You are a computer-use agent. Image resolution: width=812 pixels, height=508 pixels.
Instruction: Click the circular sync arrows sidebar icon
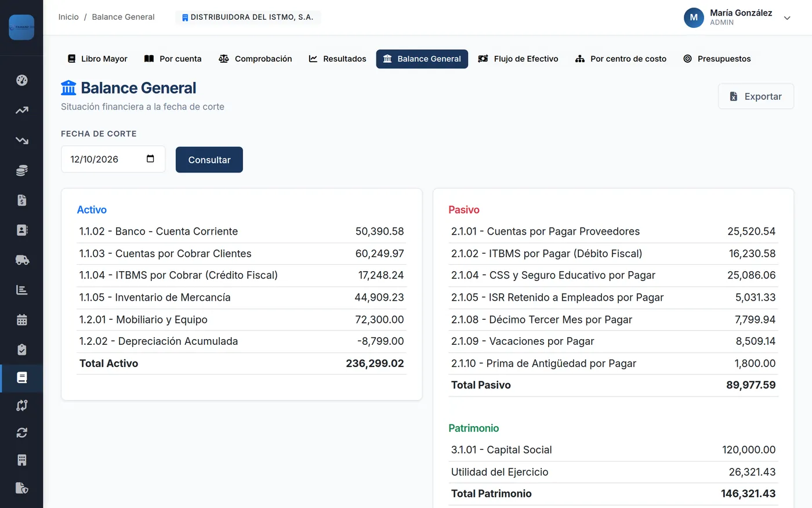(x=21, y=433)
